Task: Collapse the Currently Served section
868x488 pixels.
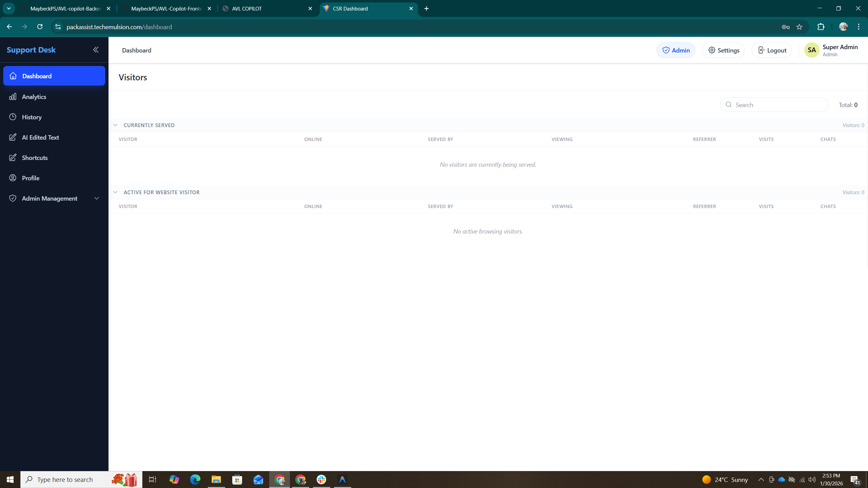Action: pos(115,125)
